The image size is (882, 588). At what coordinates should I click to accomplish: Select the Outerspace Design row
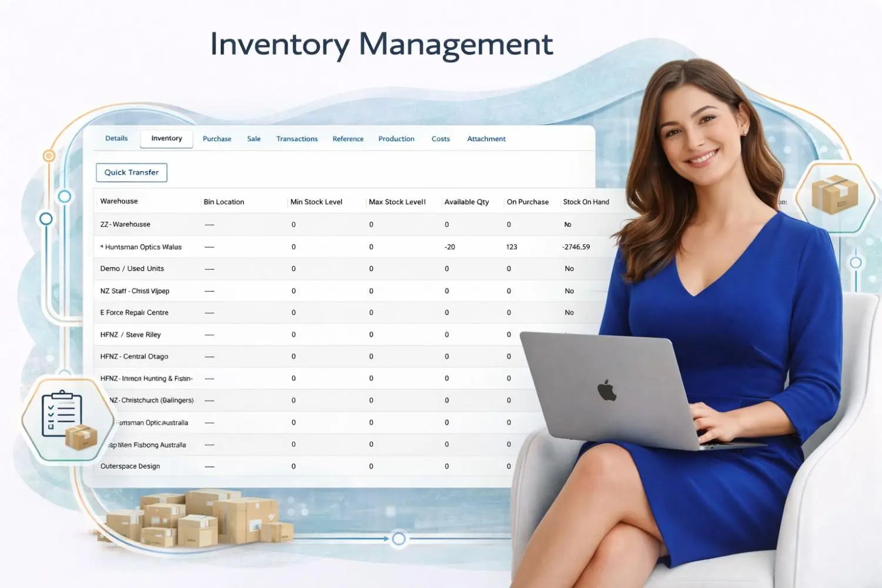[x=130, y=466]
